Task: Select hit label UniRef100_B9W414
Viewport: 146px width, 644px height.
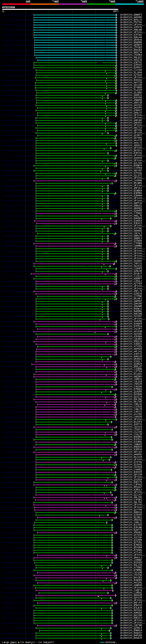Action: (x=131, y=631)
